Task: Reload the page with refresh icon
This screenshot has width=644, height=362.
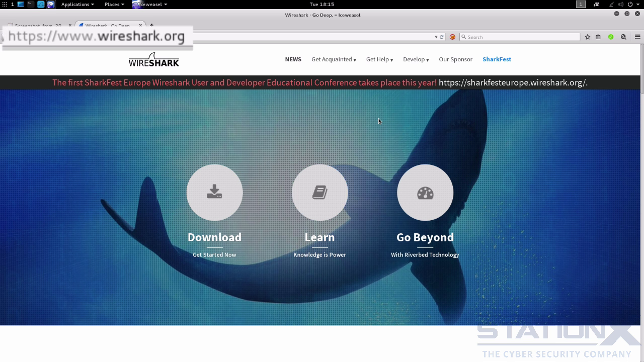Action: (442, 37)
